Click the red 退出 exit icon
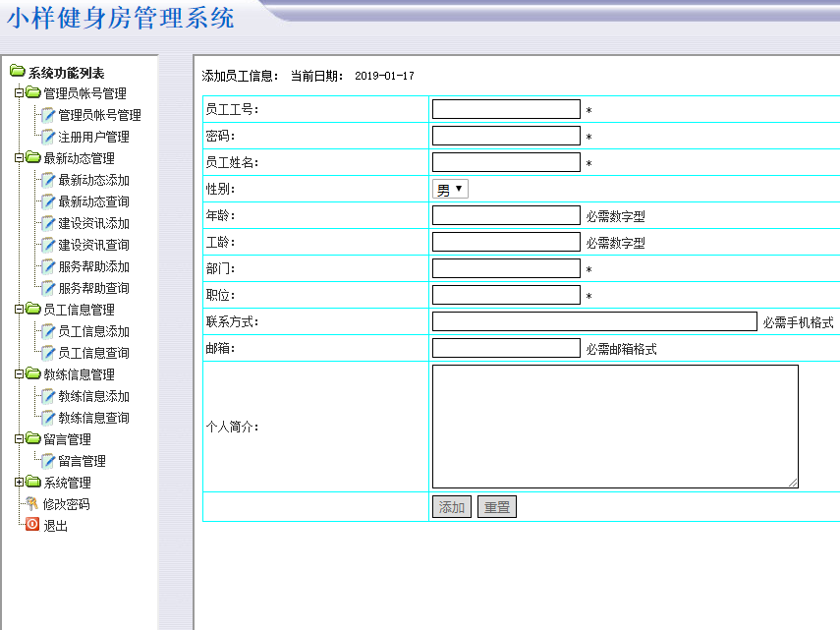The width and height of the screenshot is (840, 630). click(x=32, y=525)
